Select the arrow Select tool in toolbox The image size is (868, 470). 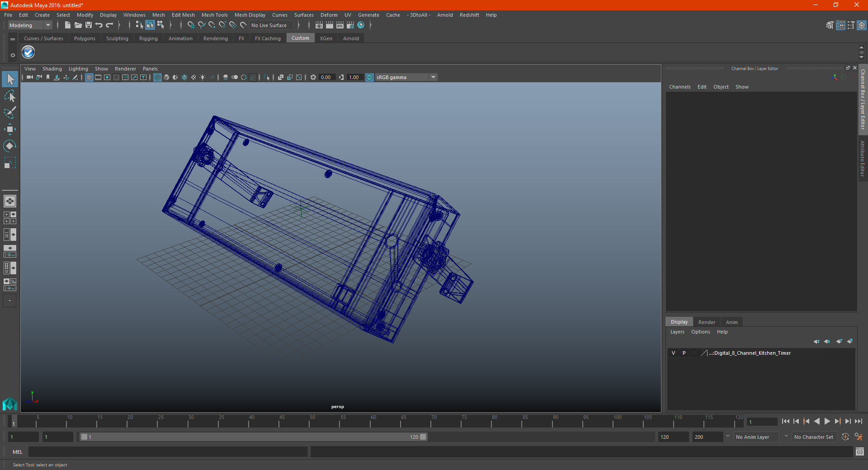(x=10, y=80)
